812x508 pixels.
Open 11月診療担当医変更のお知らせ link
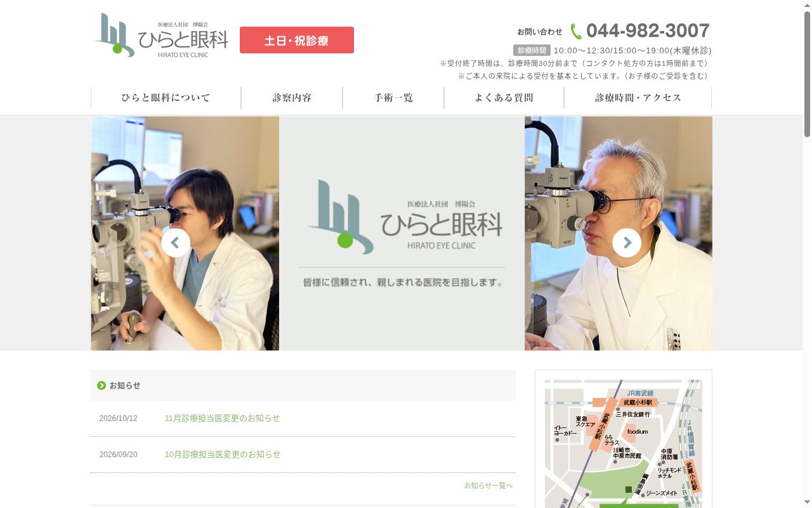[222, 418]
